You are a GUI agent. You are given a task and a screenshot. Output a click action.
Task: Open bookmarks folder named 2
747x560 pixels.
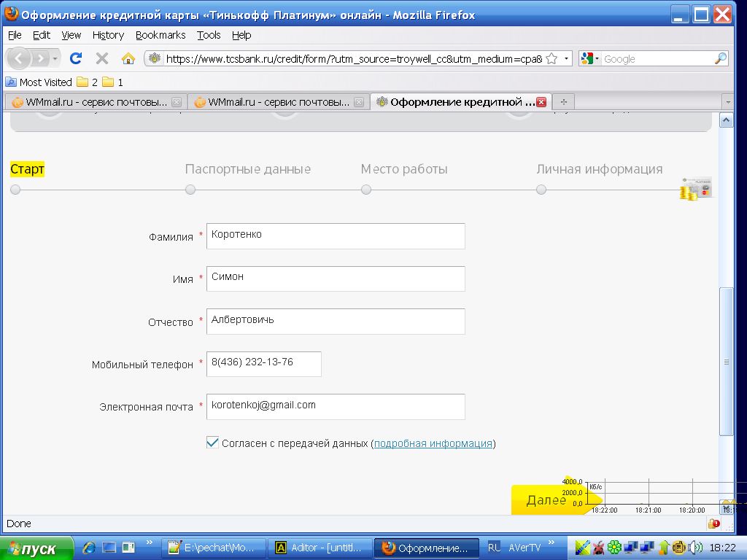[88, 82]
